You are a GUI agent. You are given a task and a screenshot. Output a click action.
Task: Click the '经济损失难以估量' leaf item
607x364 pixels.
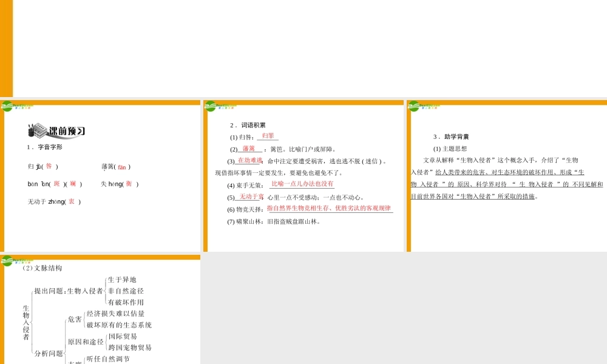pyautogui.click(x=115, y=314)
